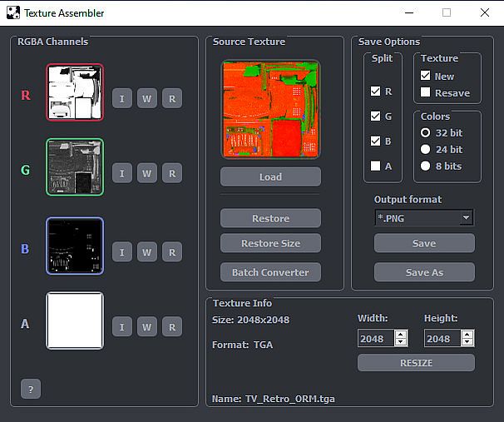Click the W button for alpha channel
Screen dimensions: 504x422
(146, 326)
